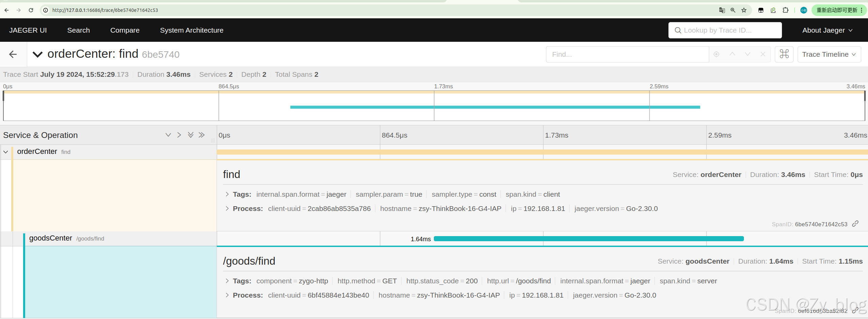Collapse the orderCenter span children
868x319 pixels.
point(6,152)
